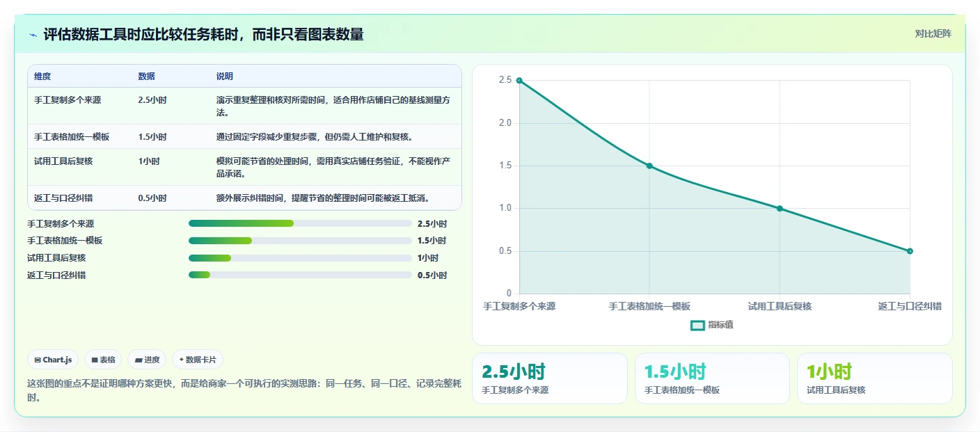Select the 进度 chip

click(x=147, y=360)
